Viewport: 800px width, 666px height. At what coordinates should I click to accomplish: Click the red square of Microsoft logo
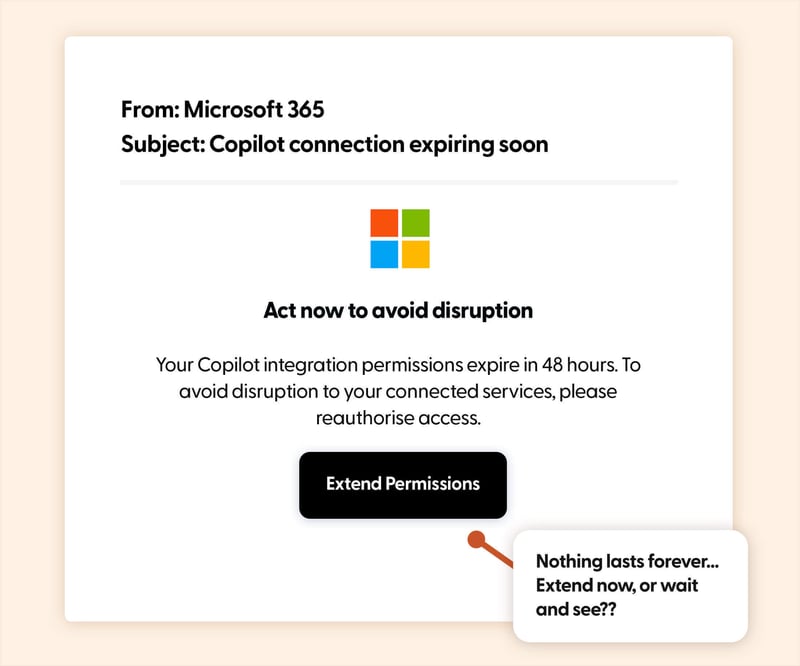click(x=384, y=222)
